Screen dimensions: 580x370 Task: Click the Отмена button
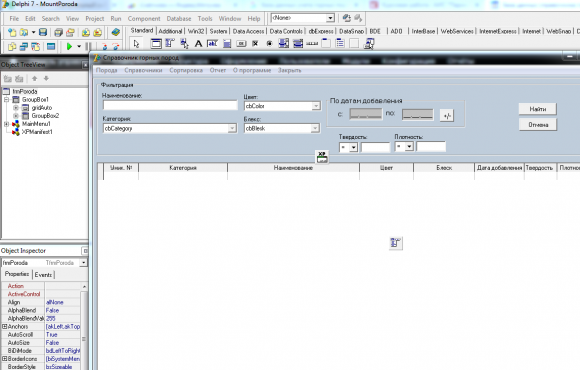(x=538, y=125)
